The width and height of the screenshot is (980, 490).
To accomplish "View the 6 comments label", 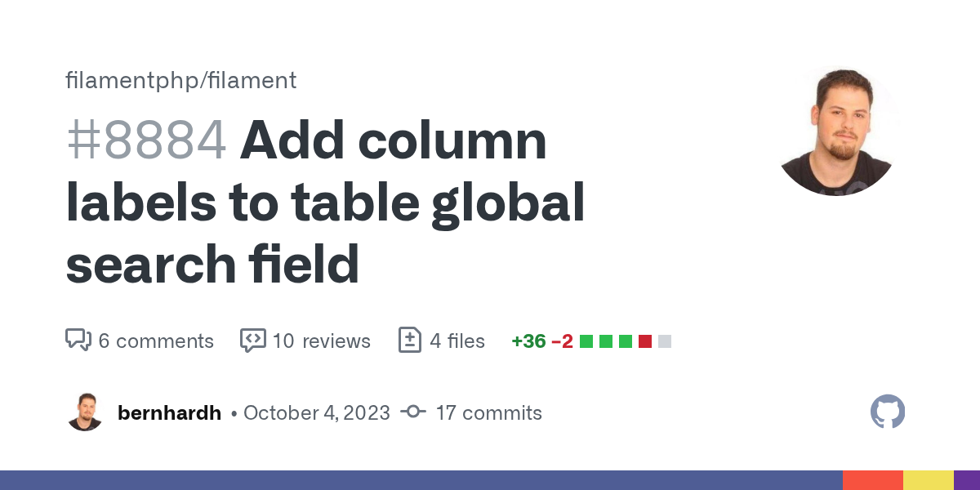I will click(156, 341).
